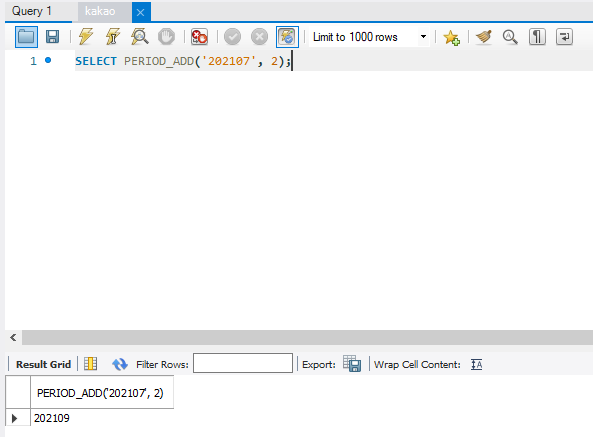This screenshot has height=437, width=593.
Task: Click the line 1 statement marker dot
Action: pyautogui.click(x=48, y=60)
